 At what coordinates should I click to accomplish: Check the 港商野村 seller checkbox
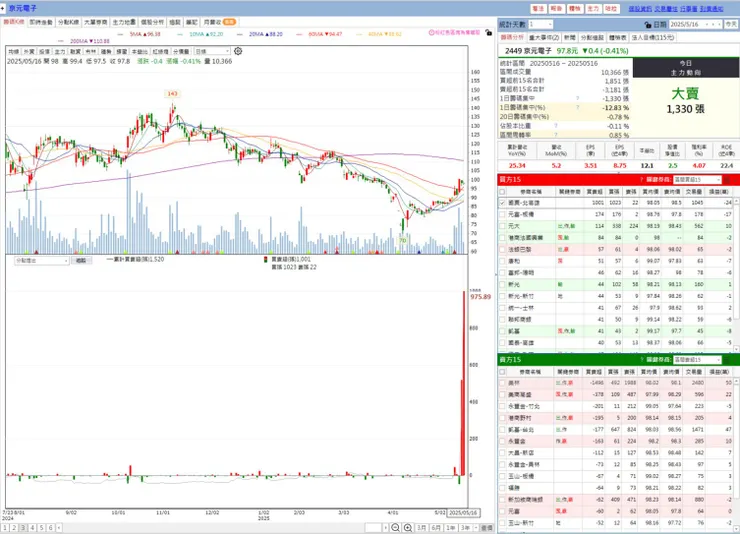(502, 418)
